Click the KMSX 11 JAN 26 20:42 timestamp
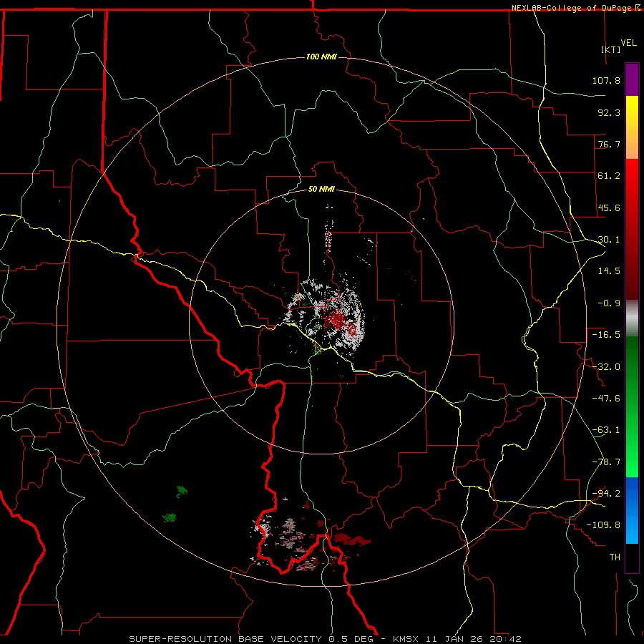Screen dimensions: 644x644 pyautogui.click(x=457, y=639)
